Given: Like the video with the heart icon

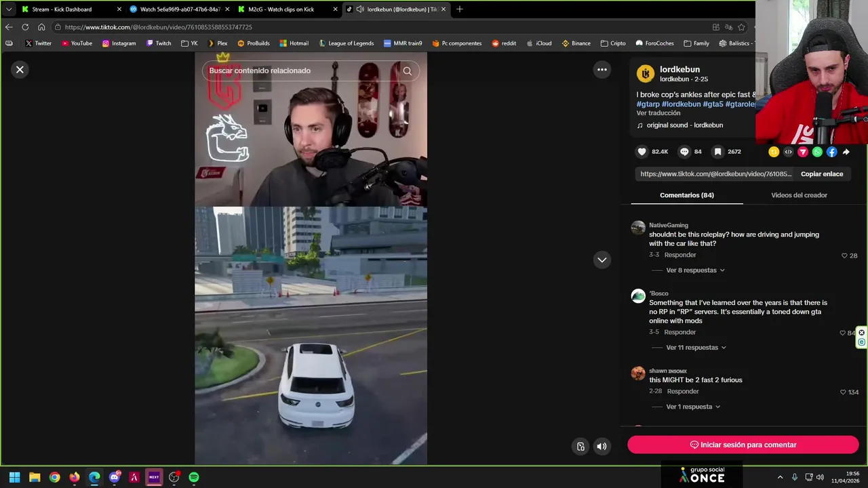Looking at the screenshot, I should [x=642, y=152].
